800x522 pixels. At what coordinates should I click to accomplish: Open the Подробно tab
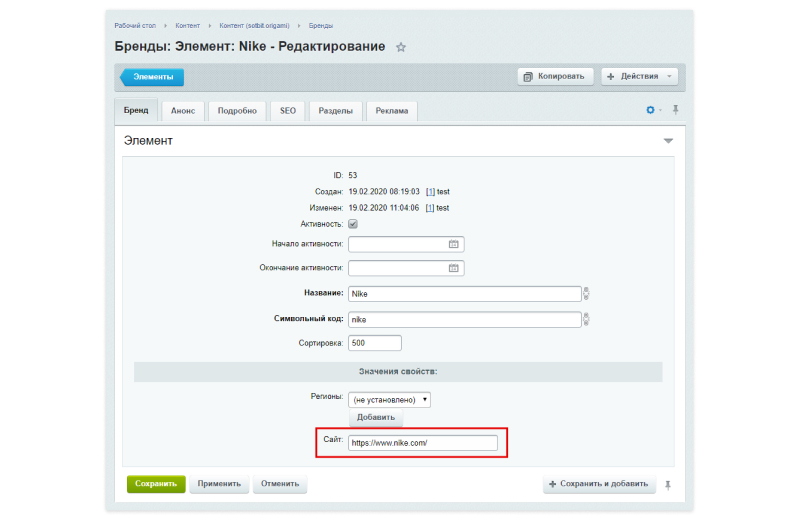coord(237,111)
